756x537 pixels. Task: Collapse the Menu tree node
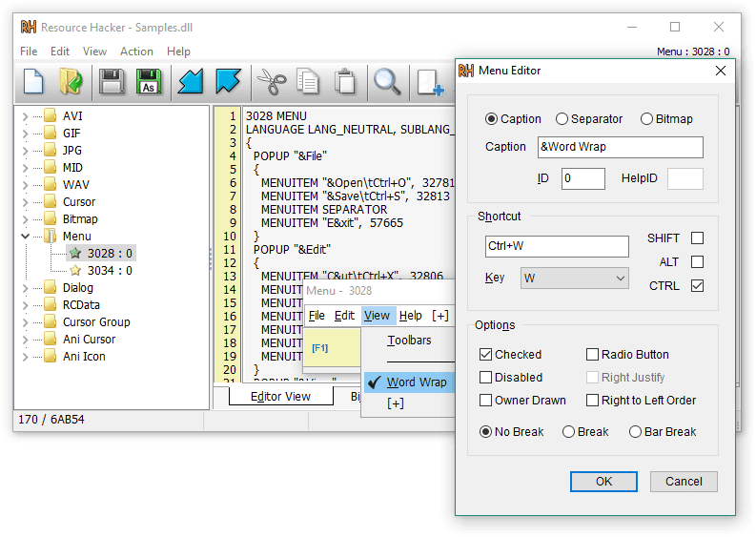click(25, 237)
